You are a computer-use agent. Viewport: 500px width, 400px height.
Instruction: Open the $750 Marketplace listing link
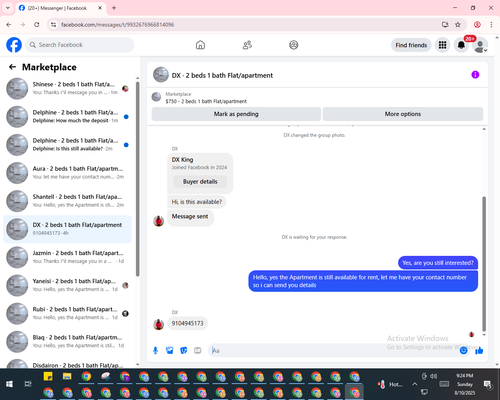click(x=206, y=101)
